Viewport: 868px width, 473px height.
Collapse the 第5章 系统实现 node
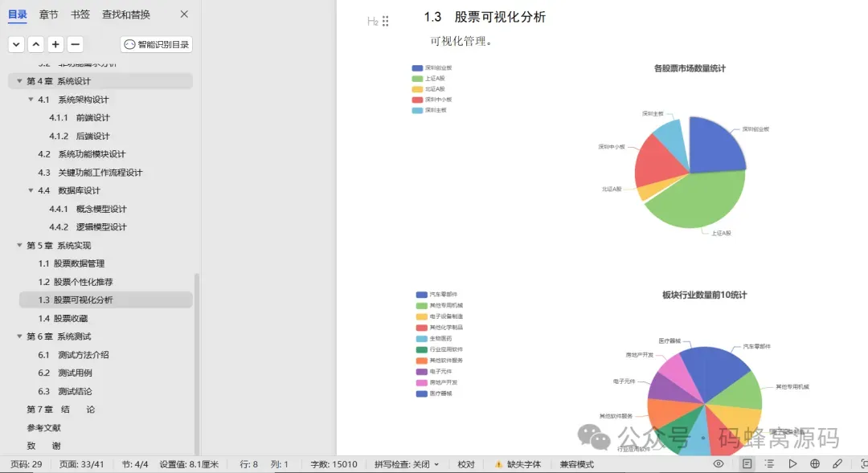click(x=19, y=245)
